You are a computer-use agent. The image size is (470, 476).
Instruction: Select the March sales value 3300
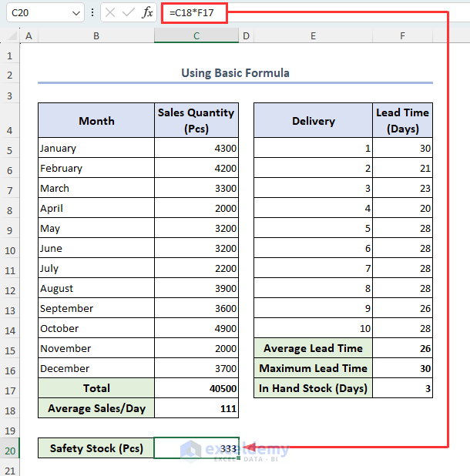click(196, 188)
